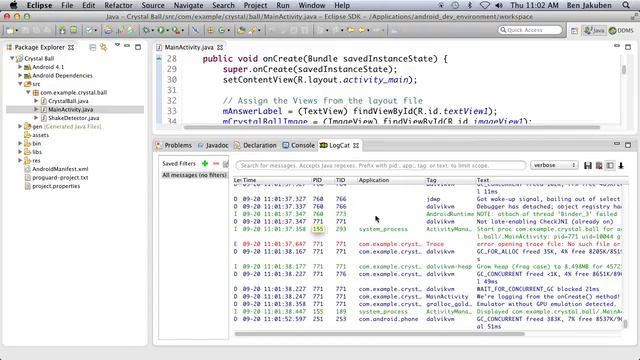Viewport: 640px width, 360px height.
Task: Open the Apple menu
Action: point(13,5)
